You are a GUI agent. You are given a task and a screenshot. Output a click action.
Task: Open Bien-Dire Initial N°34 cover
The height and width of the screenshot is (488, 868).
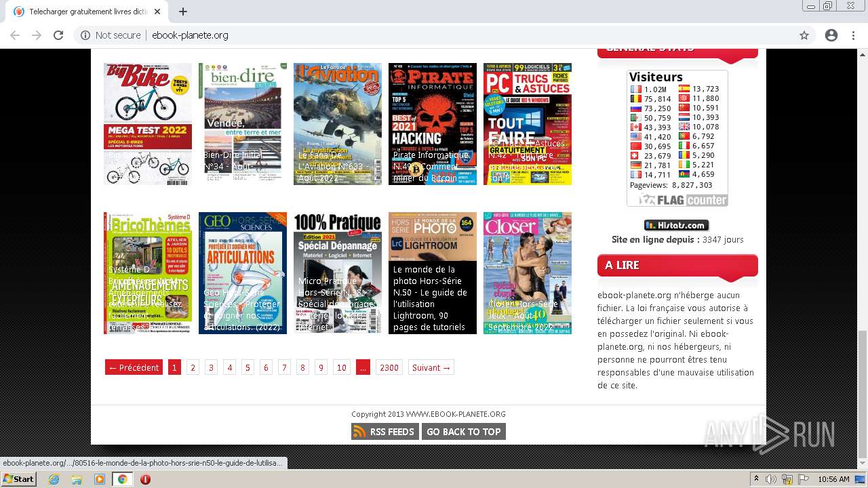pyautogui.click(x=243, y=124)
